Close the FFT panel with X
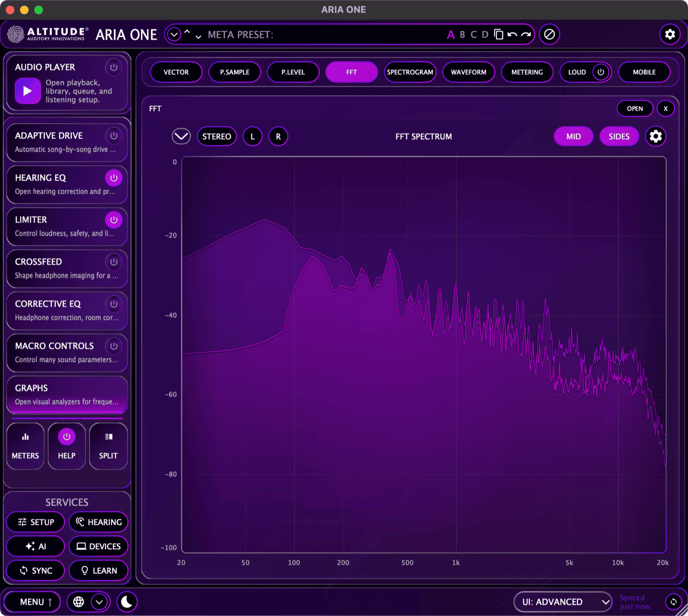 (666, 108)
